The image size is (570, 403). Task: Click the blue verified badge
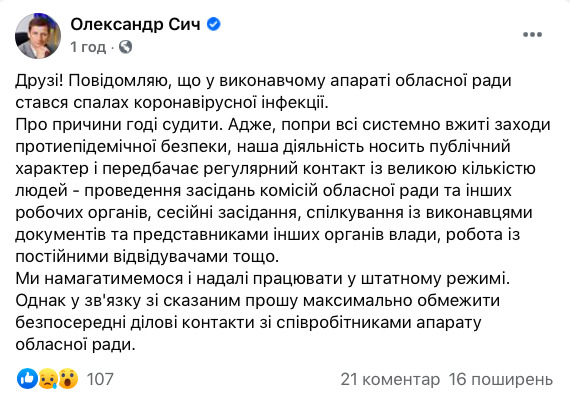214,24
